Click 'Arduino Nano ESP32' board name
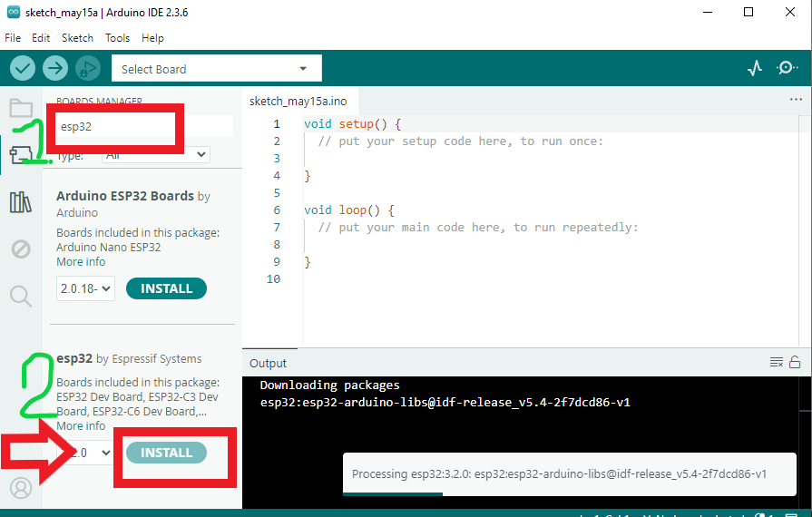The image size is (812, 517). (108, 247)
